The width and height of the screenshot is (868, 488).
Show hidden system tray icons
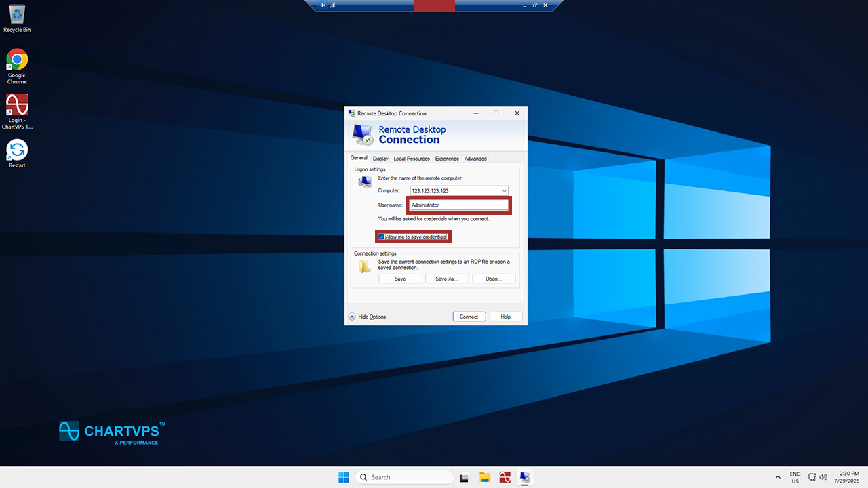point(777,477)
